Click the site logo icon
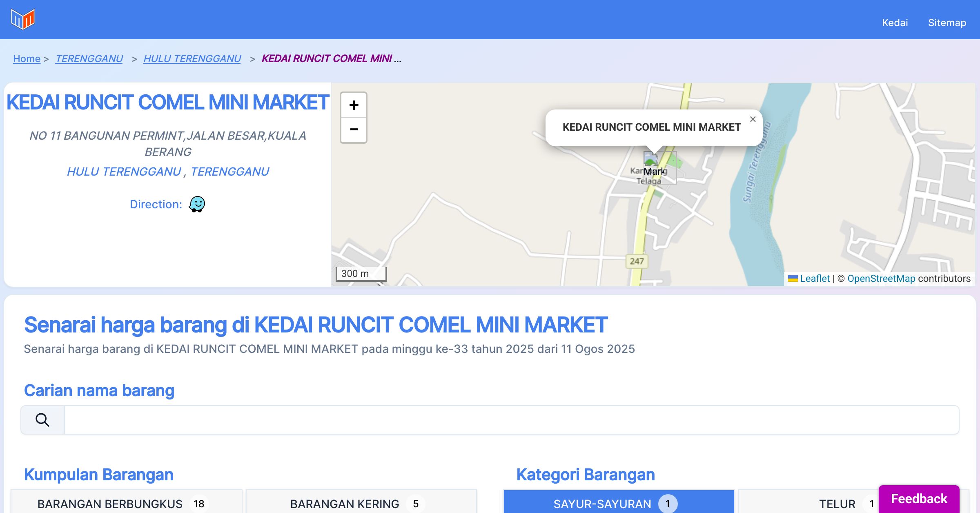Screen dimensions: 980x513 23,19
